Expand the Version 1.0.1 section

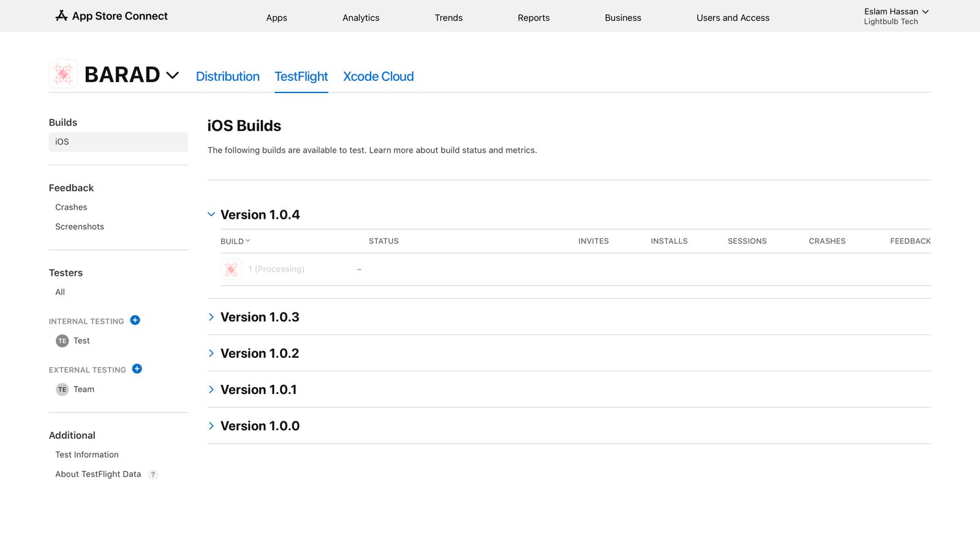click(211, 390)
